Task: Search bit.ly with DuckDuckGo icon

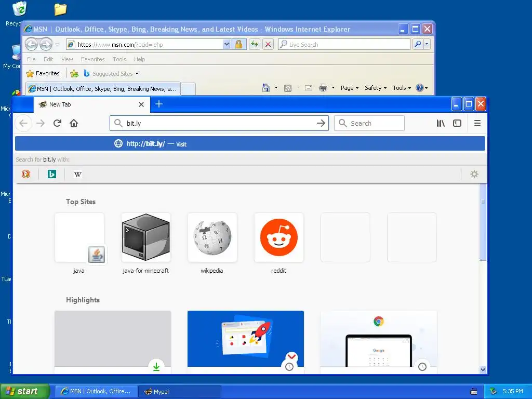Action: click(x=26, y=174)
